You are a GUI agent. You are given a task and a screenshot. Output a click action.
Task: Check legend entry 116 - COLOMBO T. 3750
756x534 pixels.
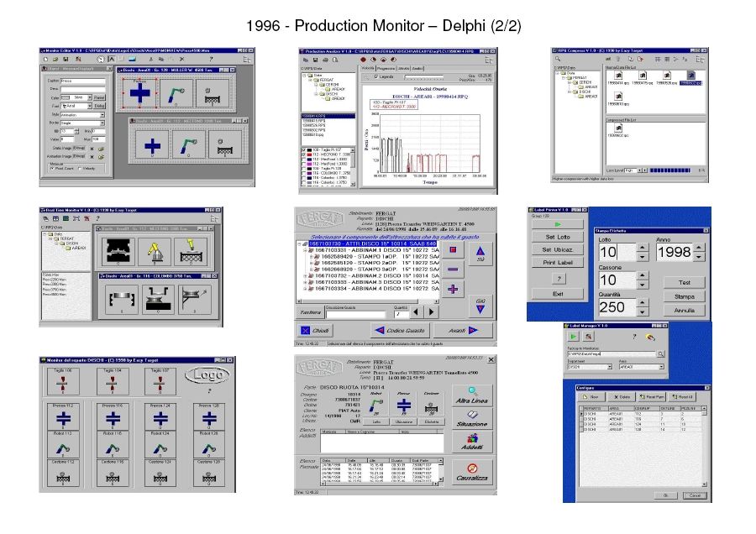click(x=303, y=173)
